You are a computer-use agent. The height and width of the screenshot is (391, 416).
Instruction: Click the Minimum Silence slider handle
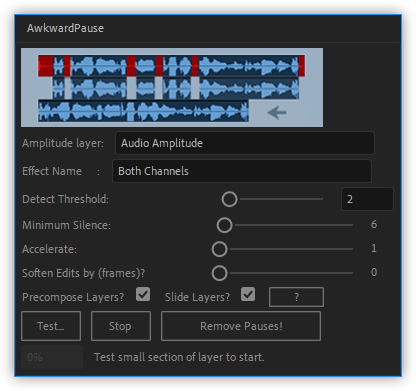[224, 225]
